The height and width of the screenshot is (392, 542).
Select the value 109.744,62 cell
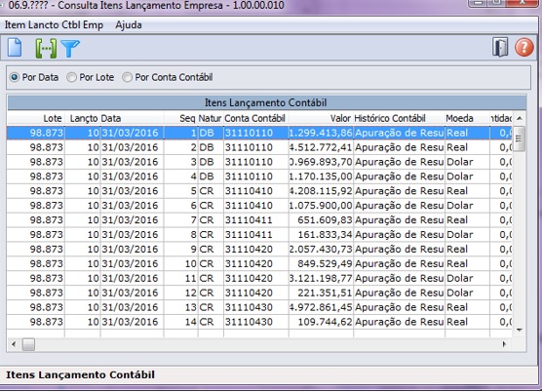[x=321, y=322]
